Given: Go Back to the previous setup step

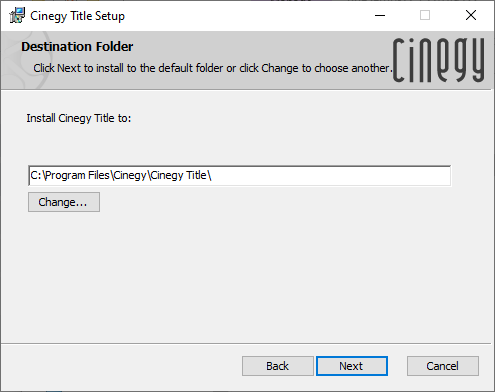Looking at the screenshot, I should [278, 366].
